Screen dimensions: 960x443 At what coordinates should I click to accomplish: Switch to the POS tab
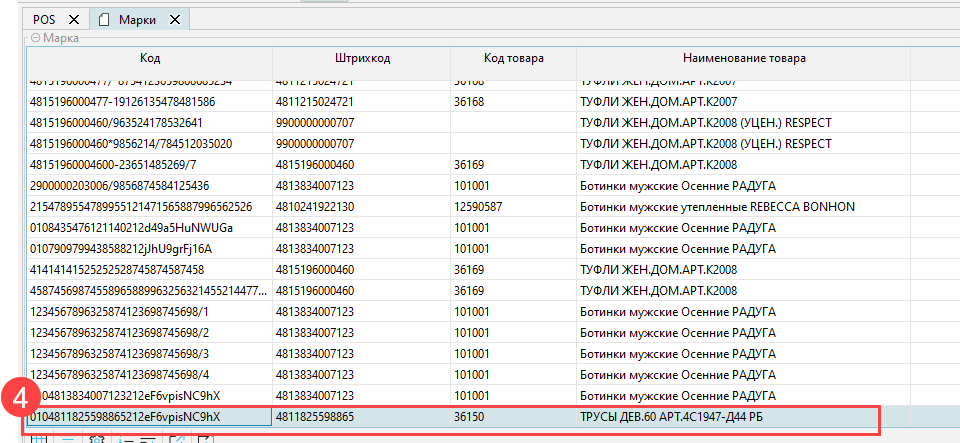coord(44,19)
